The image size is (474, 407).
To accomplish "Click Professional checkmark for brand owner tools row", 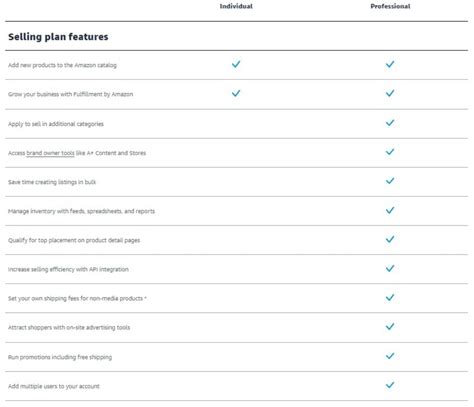I will click(390, 152).
